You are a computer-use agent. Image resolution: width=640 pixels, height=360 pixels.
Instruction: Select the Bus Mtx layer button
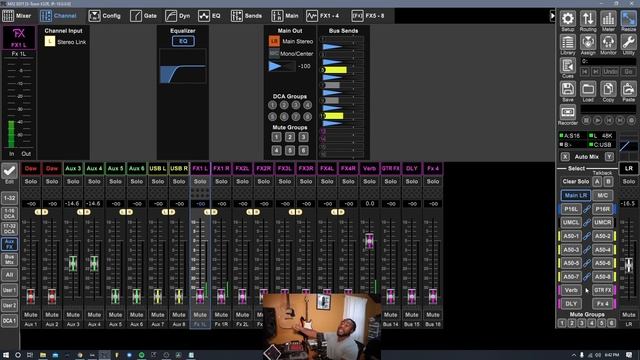[x=9, y=259]
